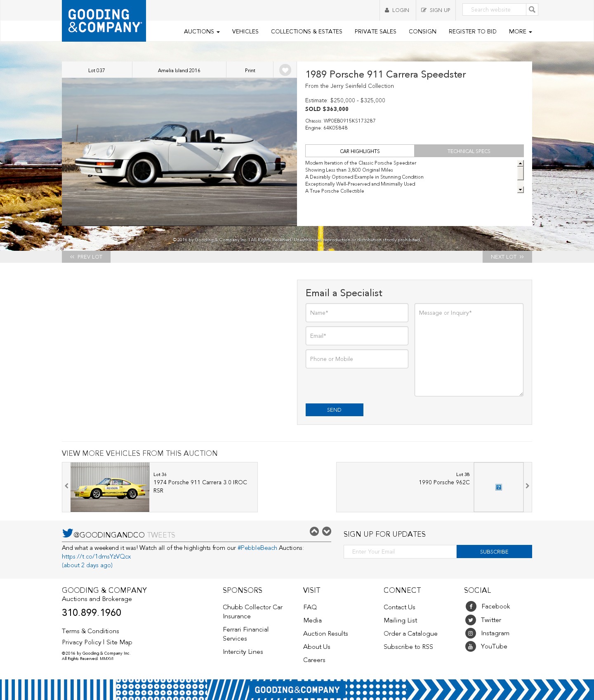This screenshot has width=594, height=700.
Task: Open Chubb Collector Car Insurance link
Action: (253, 612)
